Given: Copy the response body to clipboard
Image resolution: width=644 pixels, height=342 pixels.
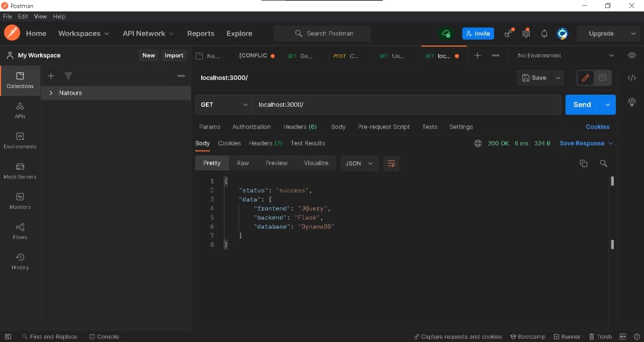Looking at the screenshot, I should [x=584, y=163].
